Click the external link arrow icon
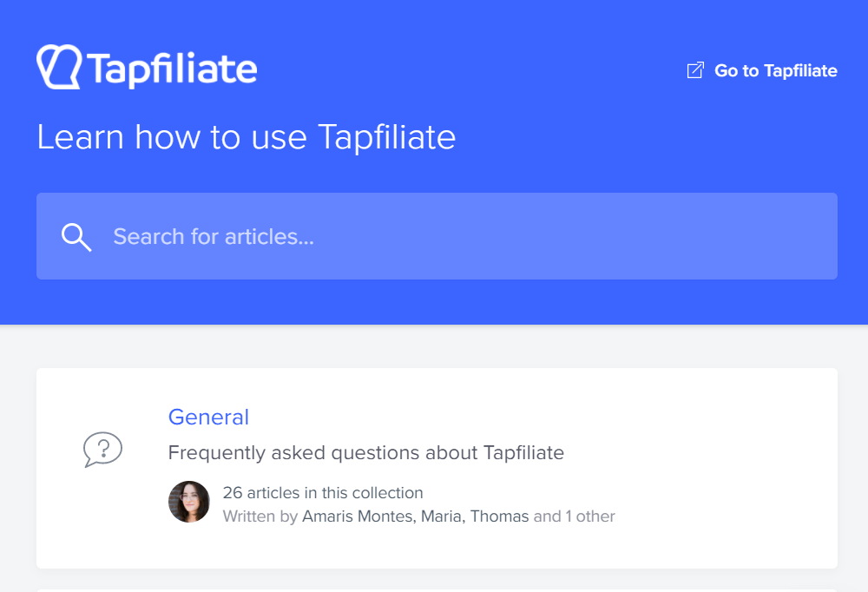The image size is (868, 592). 695,70
